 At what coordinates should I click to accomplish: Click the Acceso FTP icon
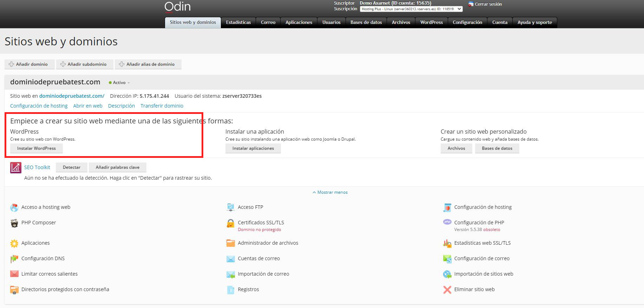(x=230, y=207)
